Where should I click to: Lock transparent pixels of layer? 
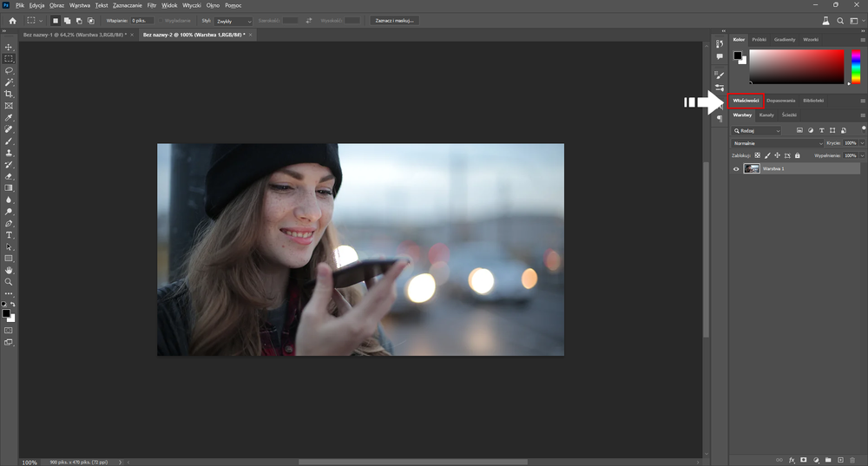point(757,155)
